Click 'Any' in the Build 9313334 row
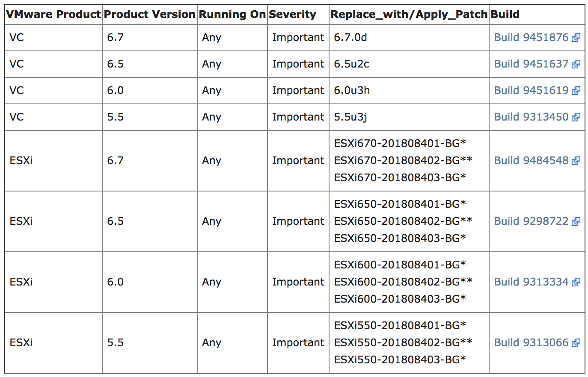This screenshot has width=588, height=377. click(212, 283)
